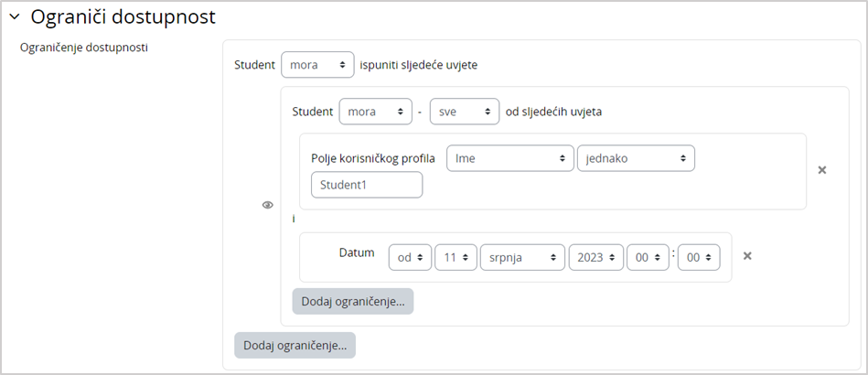
Task: Select the month dropdown showing srpnja
Action: 521,257
